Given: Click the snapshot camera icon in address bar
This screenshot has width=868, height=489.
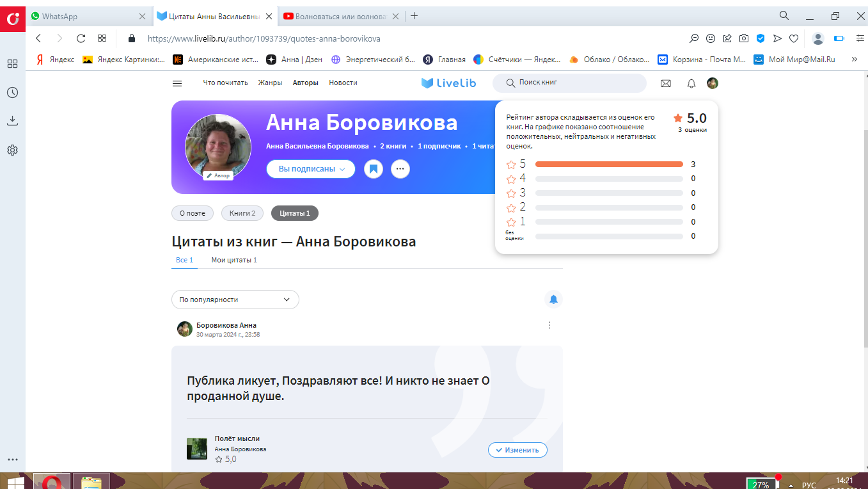Looking at the screenshot, I should [x=744, y=38].
